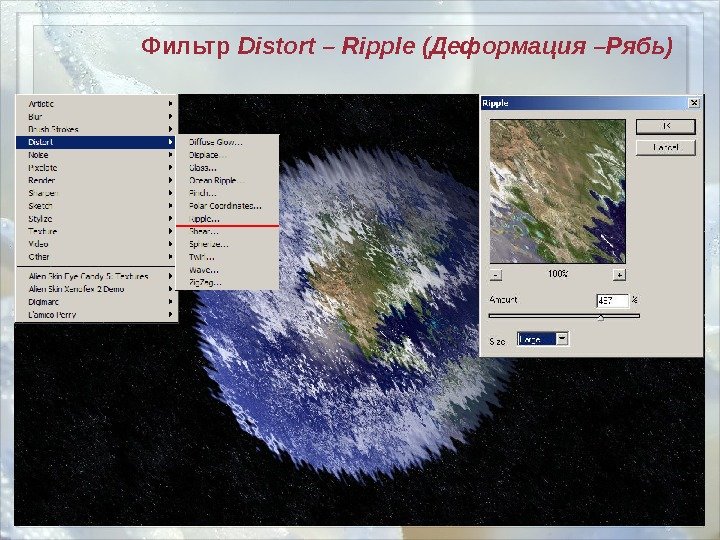Close the Ripple dialog window
The image size is (720, 540).
tap(694, 103)
